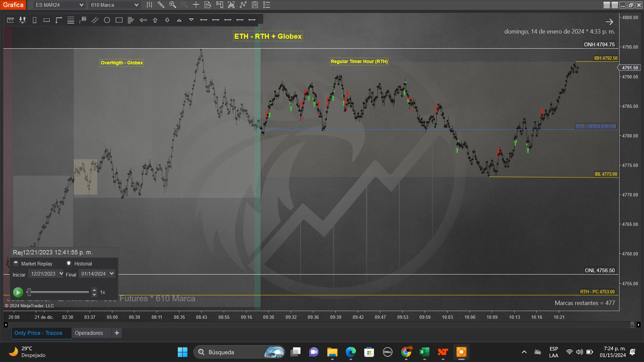The height and width of the screenshot is (362, 644).
Task: Add a new tab with plus button
Action: pos(117,333)
